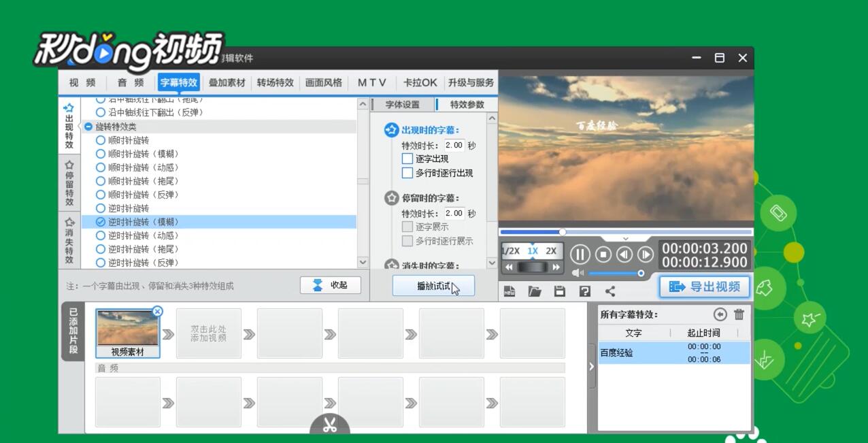
Task: Remove the 视频素材 clip with its X badge
Action: (158, 311)
